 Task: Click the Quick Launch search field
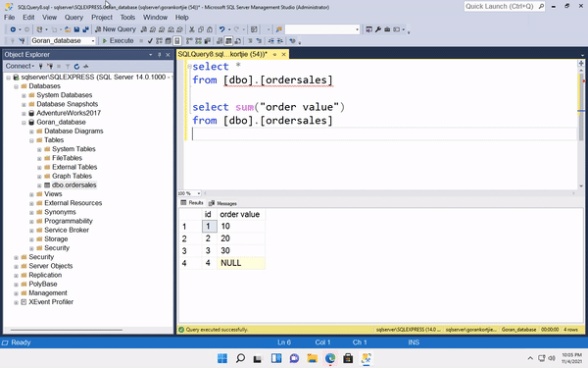(x=505, y=7)
